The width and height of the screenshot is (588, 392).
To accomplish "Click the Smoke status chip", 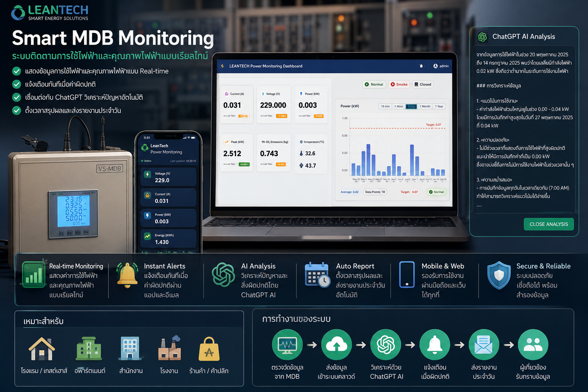I will coord(399,84).
